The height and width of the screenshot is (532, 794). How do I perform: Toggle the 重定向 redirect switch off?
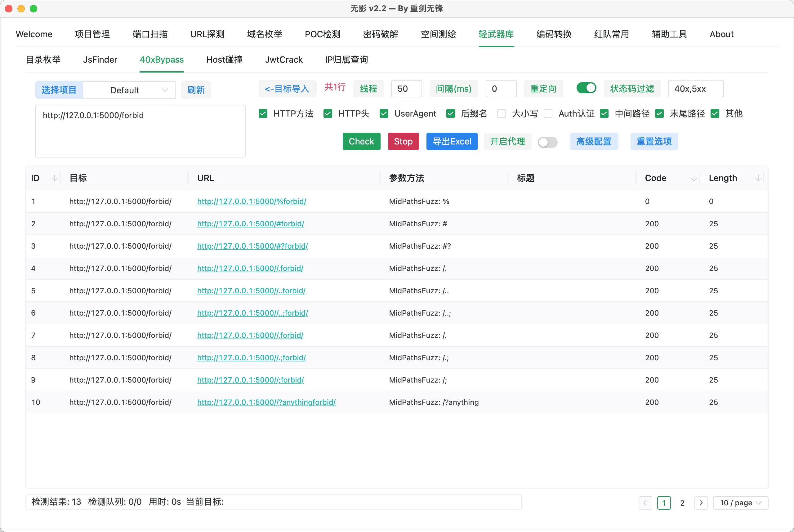[x=586, y=88]
